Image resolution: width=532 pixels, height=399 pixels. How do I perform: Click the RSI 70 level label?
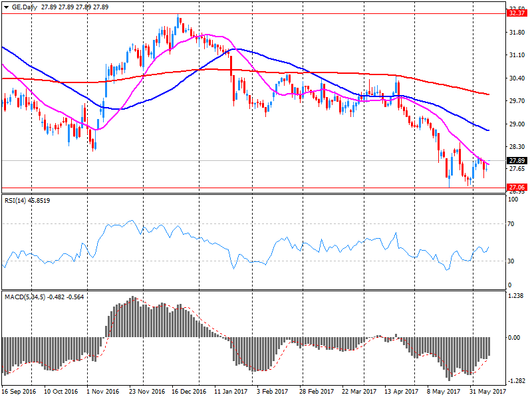pos(511,224)
